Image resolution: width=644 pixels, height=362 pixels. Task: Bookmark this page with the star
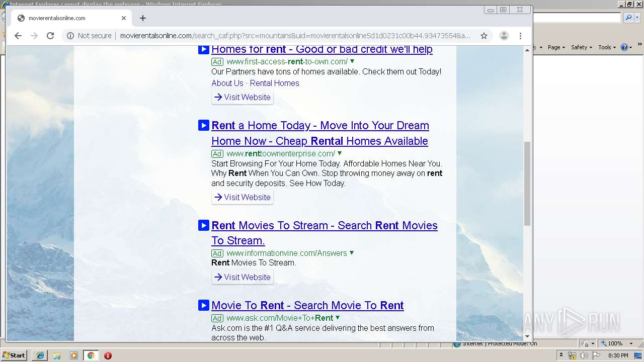[x=484, y=36]
